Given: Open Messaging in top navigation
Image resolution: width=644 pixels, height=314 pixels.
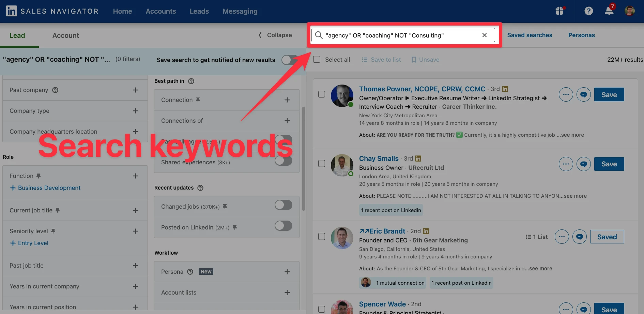Looking at the screenshot, I should (240, 11).
